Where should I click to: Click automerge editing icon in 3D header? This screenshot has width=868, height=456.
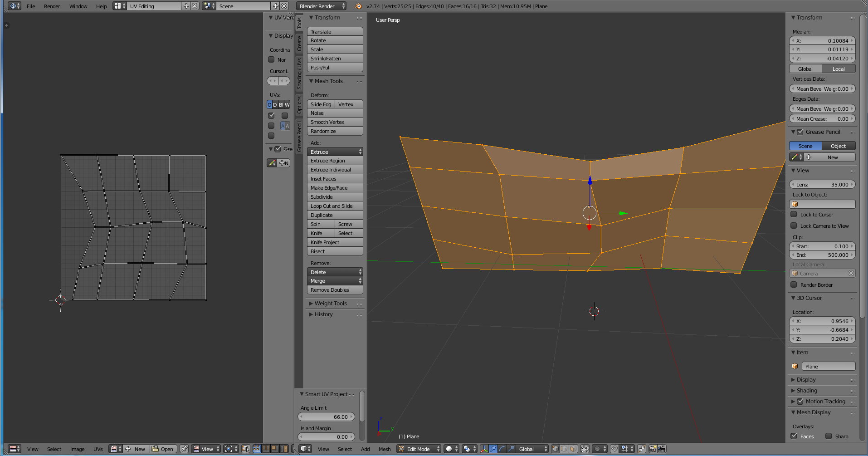[x=642, y=449]
